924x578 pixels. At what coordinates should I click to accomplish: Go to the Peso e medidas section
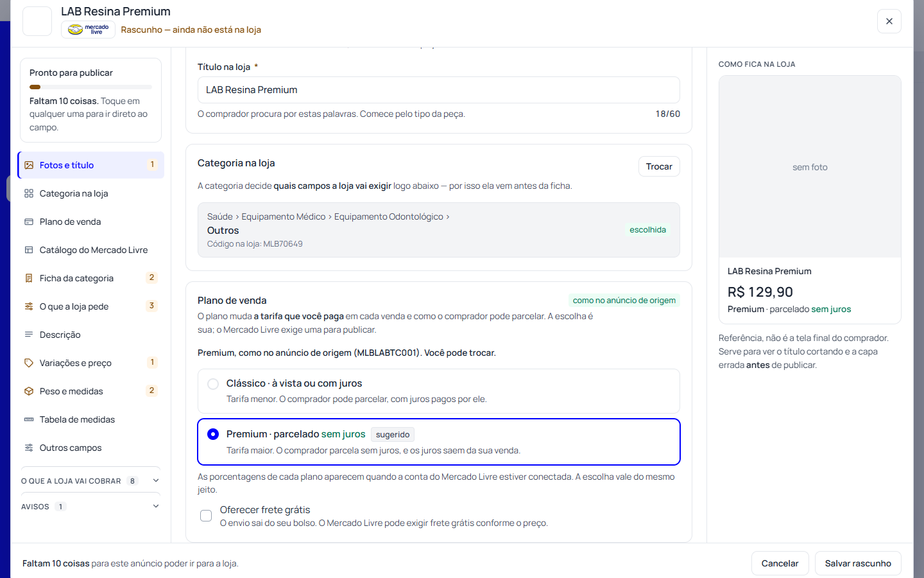pos(91,391)
